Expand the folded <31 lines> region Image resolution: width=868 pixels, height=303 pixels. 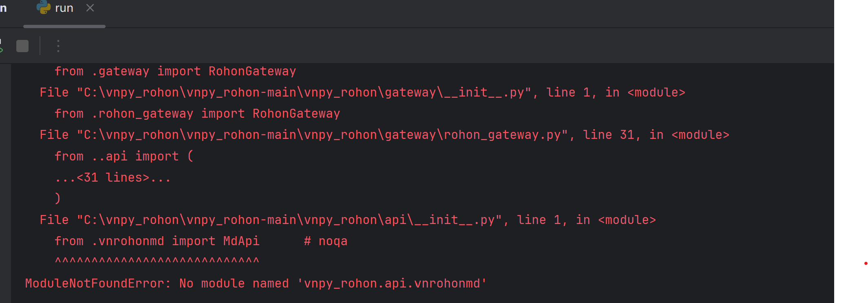113,178
